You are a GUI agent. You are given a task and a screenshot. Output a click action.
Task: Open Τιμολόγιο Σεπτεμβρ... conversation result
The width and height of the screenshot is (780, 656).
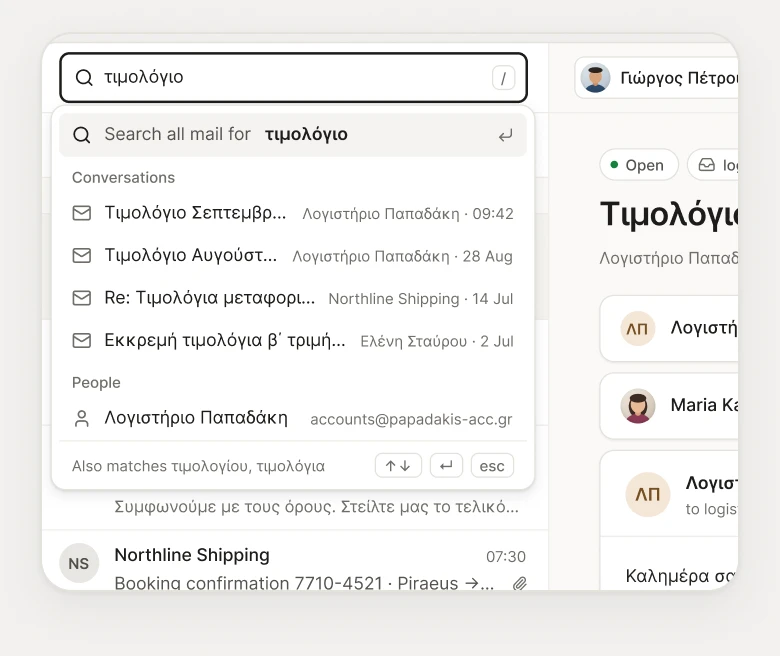[292, 213]
